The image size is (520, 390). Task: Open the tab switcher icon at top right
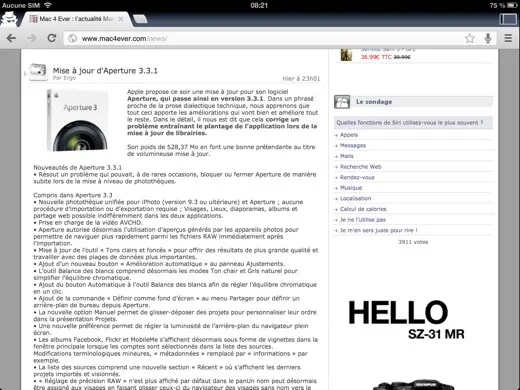click(508, 19)
